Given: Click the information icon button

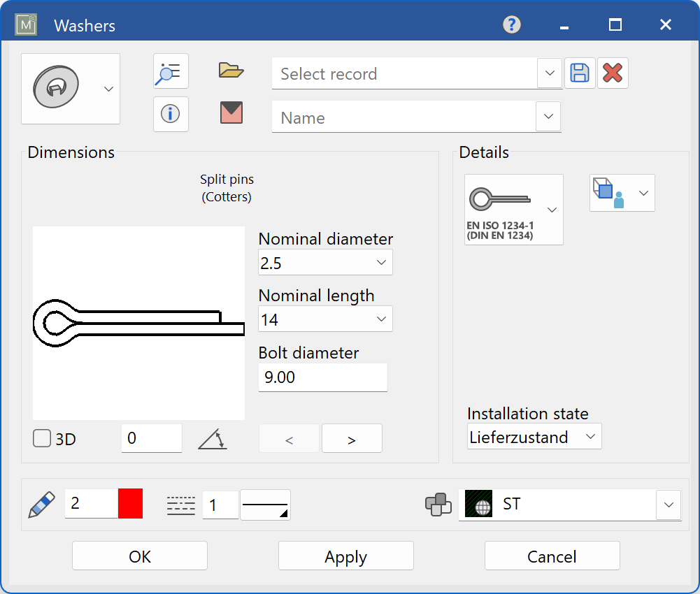Looking at the screenshot, I should (x=171, y=114).
